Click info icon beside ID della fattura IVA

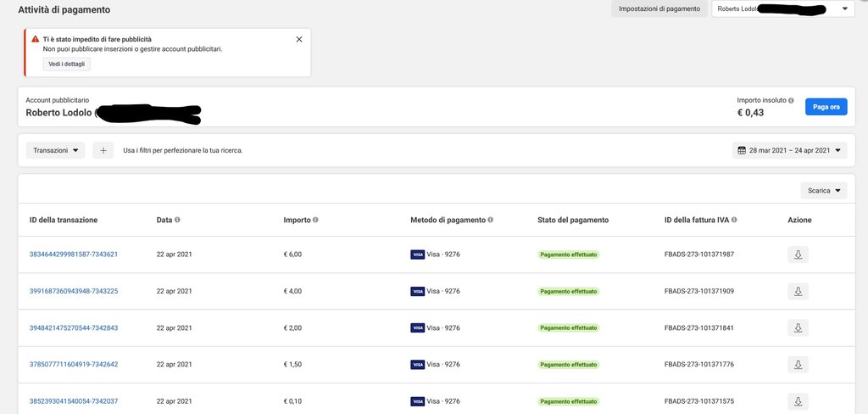(734, 220)
